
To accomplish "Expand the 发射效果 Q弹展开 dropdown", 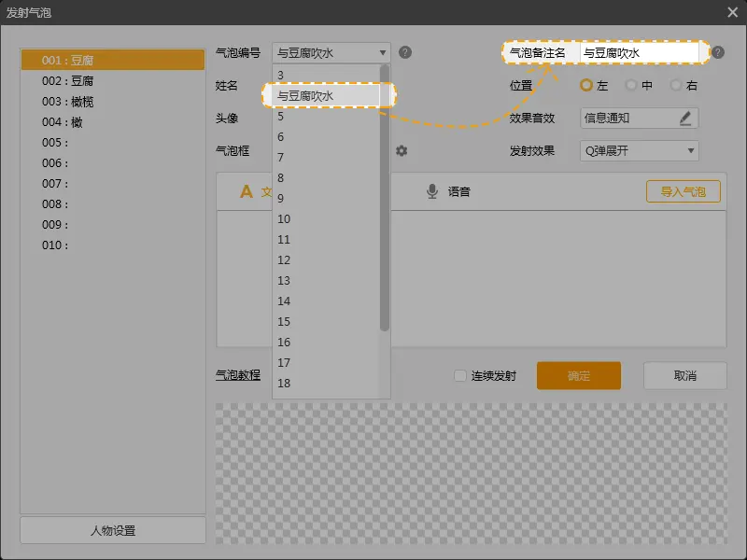I will click(x=691, y=150).
